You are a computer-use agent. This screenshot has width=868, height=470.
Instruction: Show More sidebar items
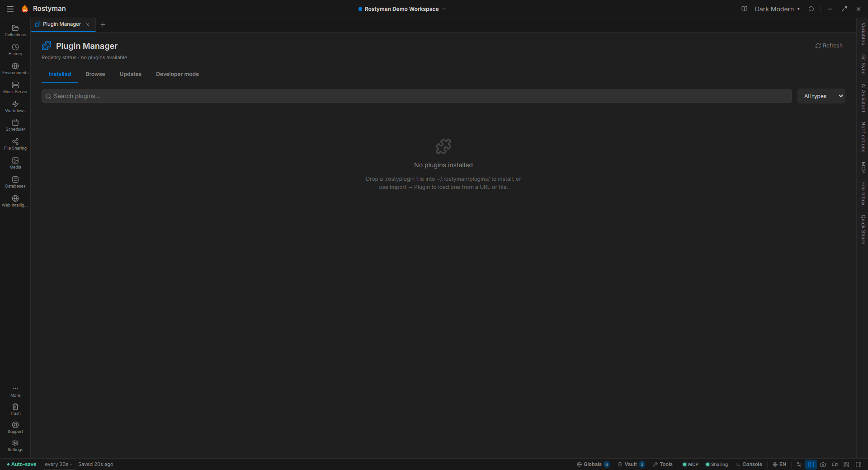15,391
